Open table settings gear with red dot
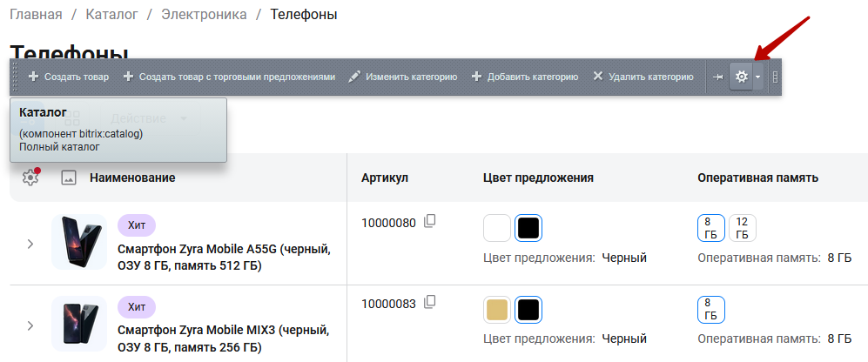Image resolution: width=868 pixels, height=362 pixels. [31, 178]
